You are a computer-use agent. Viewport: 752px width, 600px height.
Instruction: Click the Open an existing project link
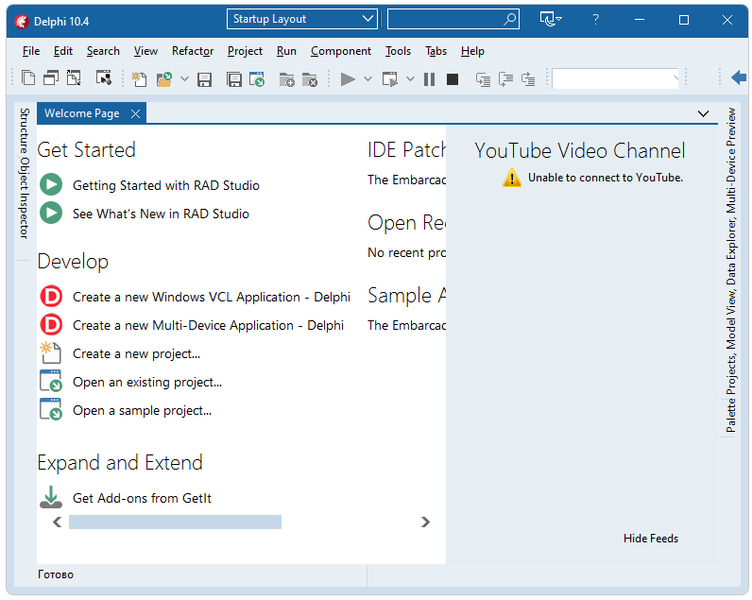(x=147, y=382)
